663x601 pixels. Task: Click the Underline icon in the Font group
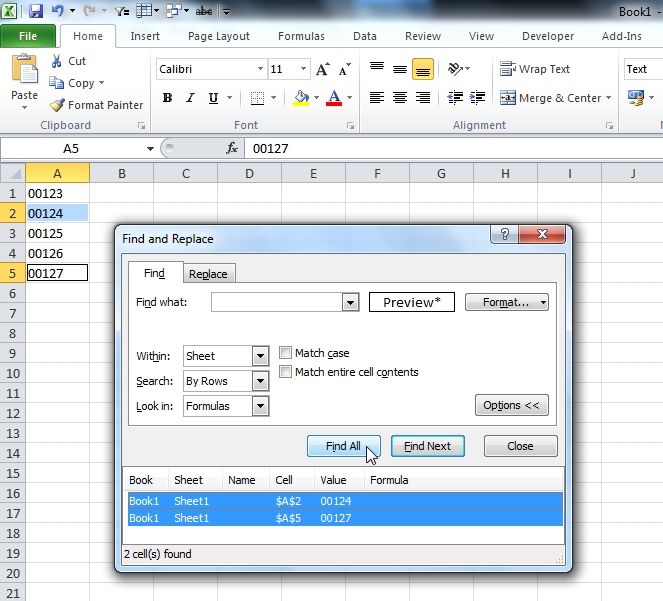(x=213, y=98)
